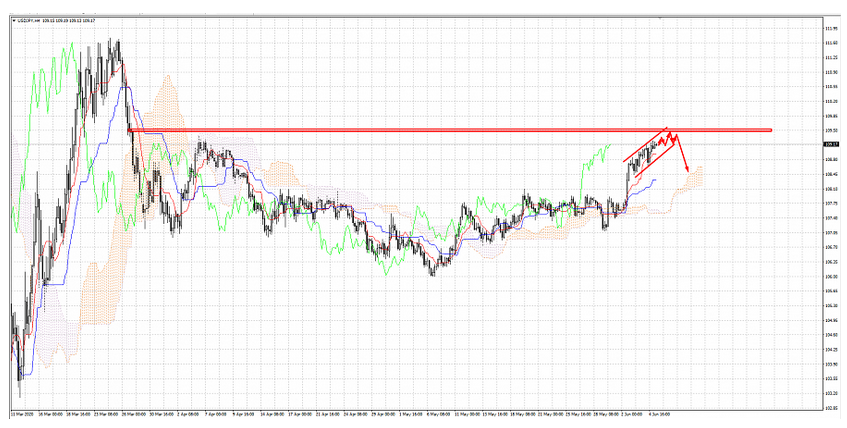Click the orange Ichimoku cloud below the arrow
The image size is (847, 428).
coord(693,180)
